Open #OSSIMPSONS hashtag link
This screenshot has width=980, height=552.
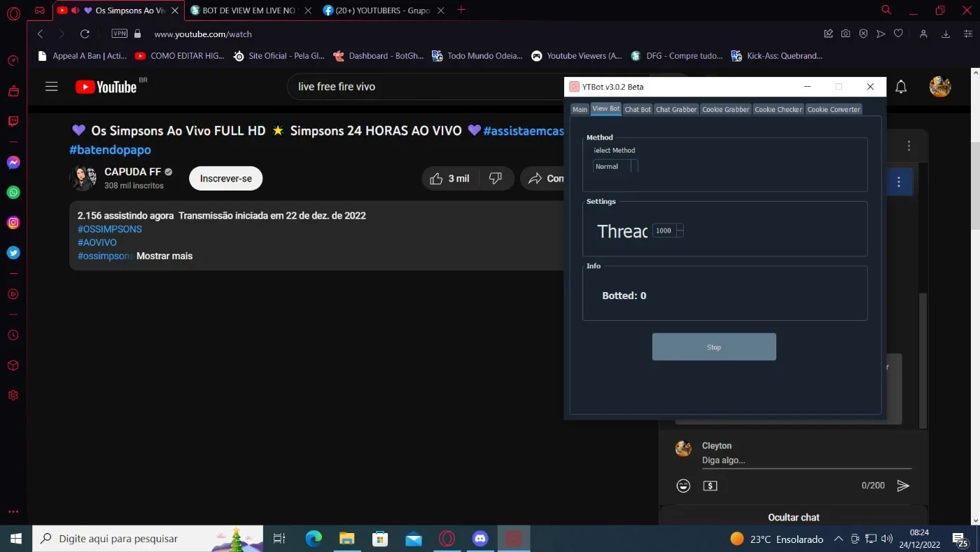[109, 229]
